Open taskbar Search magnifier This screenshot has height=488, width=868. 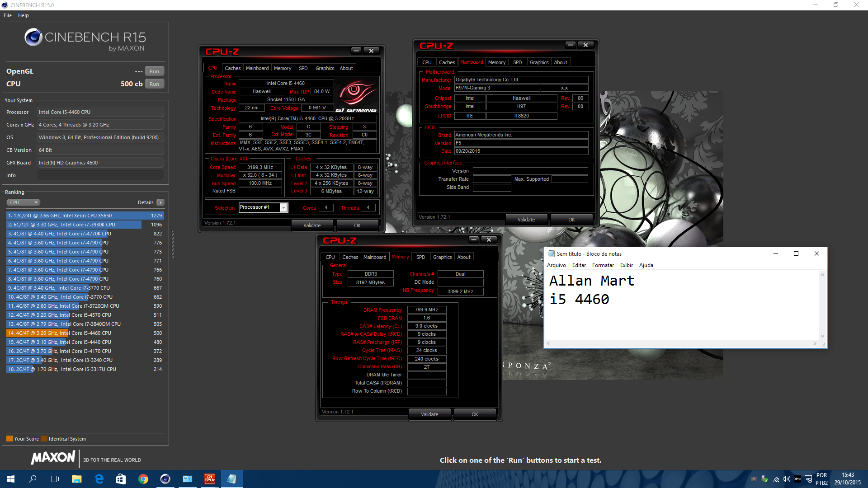click(33, 479)
